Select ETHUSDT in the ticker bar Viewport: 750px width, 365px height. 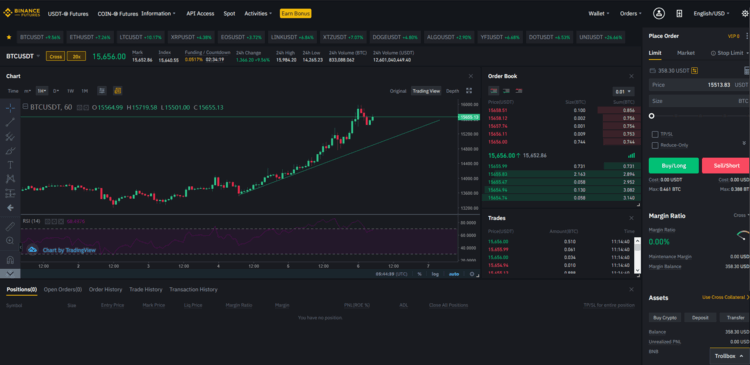click(89, 37)
